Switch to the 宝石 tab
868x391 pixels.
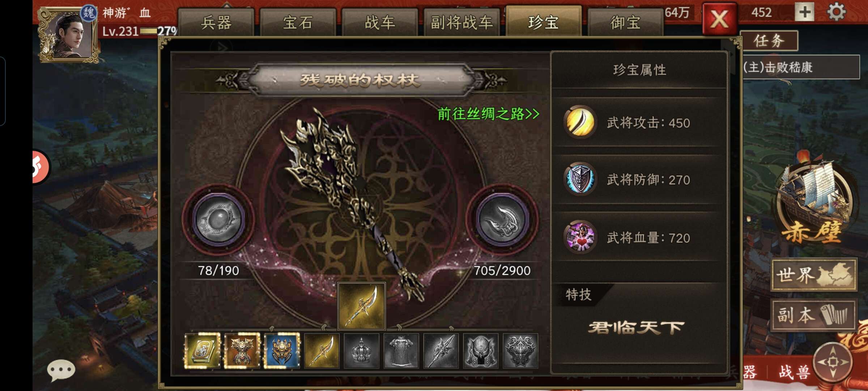tap(298, 22)
